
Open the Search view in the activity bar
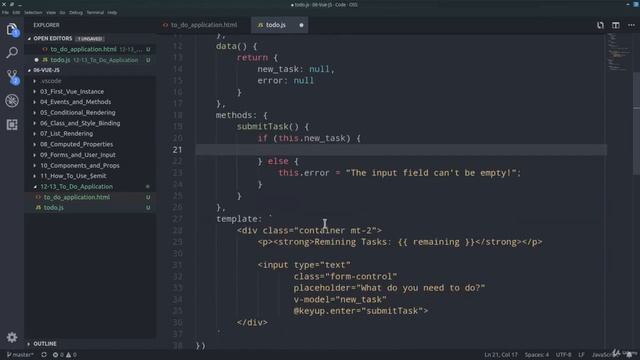coord(12,53)
